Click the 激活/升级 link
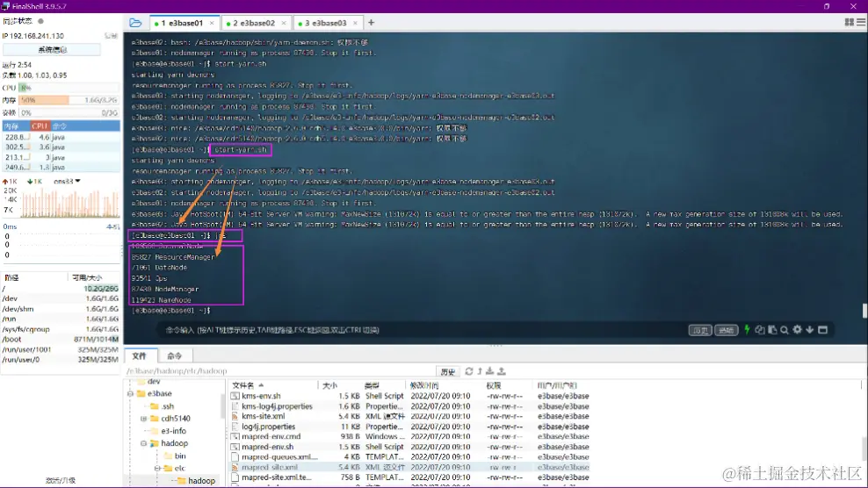 61,480
